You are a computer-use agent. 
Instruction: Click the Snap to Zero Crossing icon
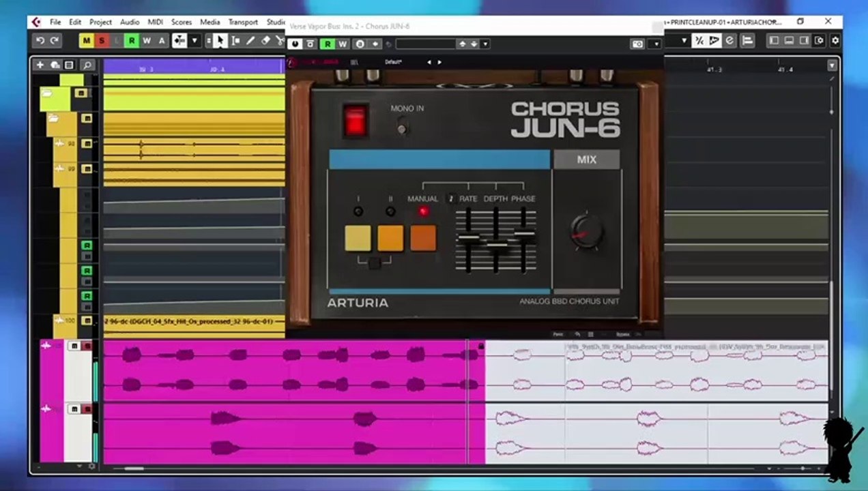(x=699, y=41)
